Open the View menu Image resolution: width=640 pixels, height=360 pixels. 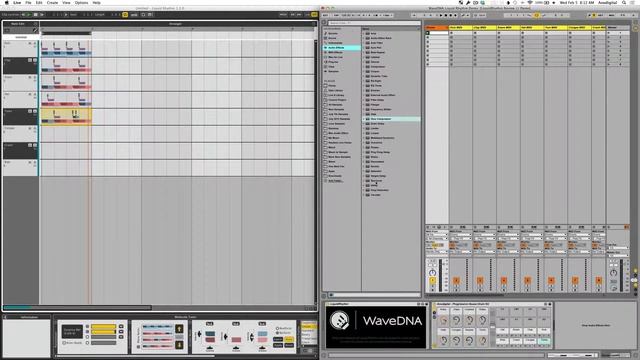pos(66,2)
